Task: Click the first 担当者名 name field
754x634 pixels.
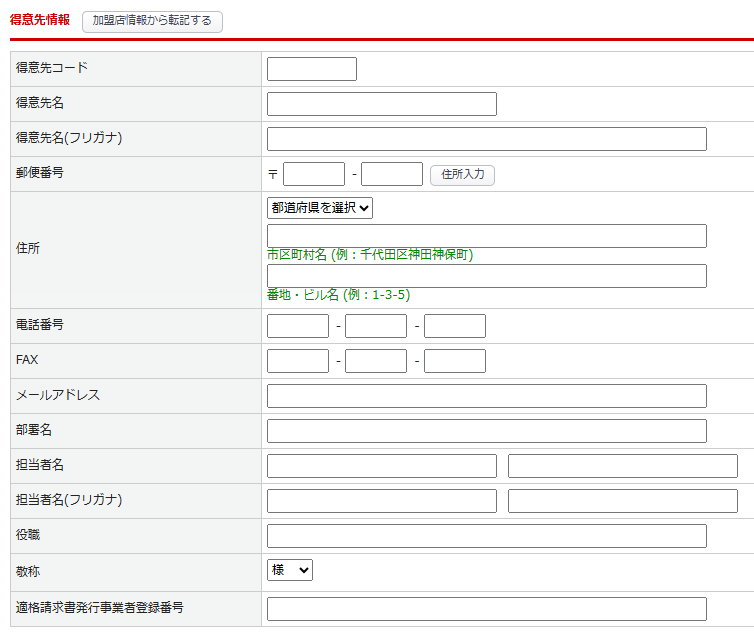Action: click(381, 466)
